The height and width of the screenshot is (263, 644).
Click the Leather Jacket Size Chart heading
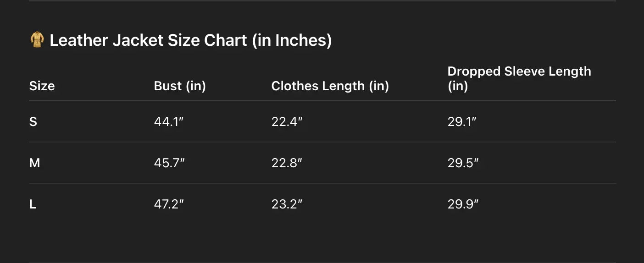click(190, 40)
